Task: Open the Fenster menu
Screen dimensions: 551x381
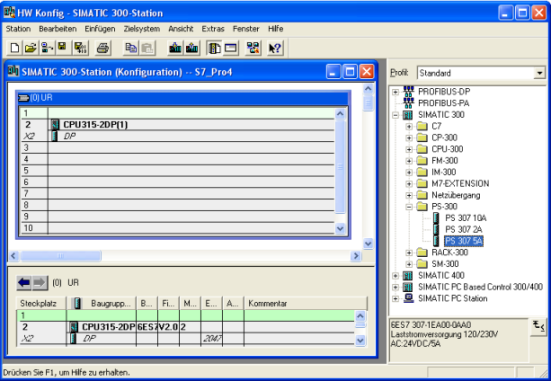Action: click(246, 29)
